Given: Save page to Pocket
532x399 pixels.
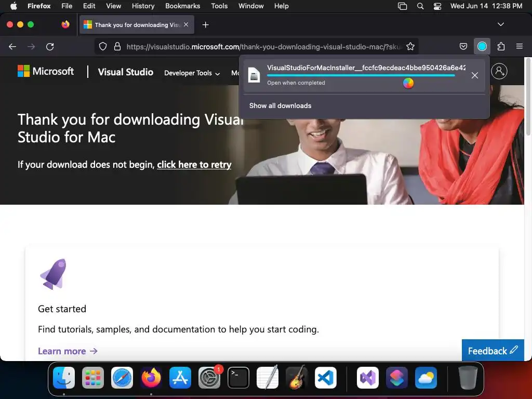Looking at the screenshot, I should point(463,46).
